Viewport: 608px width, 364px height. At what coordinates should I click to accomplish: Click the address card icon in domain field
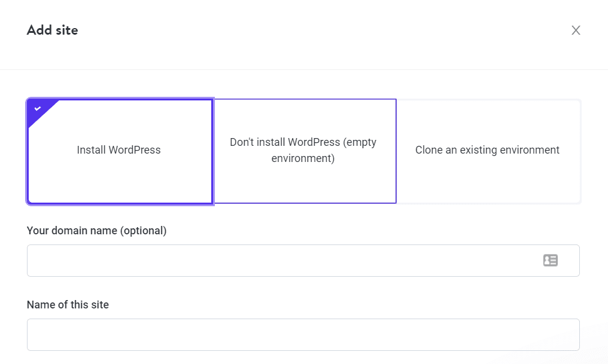click(x=550, y=260)
